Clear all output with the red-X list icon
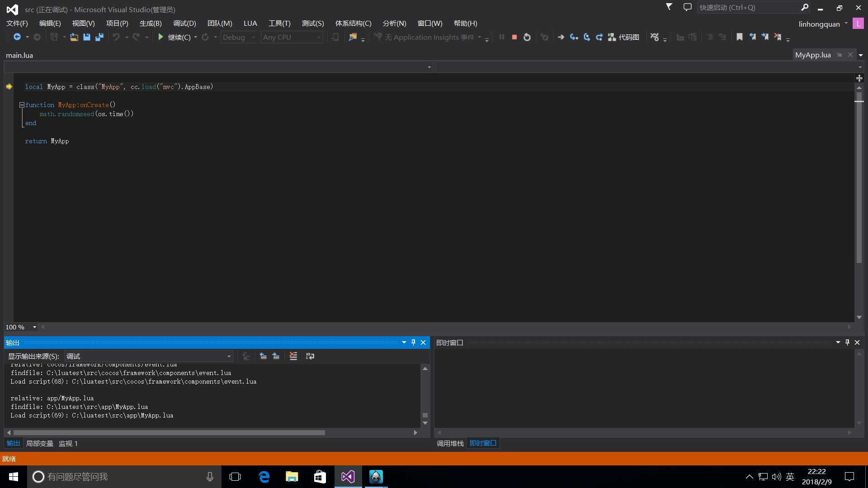 (x=293, y=356)
